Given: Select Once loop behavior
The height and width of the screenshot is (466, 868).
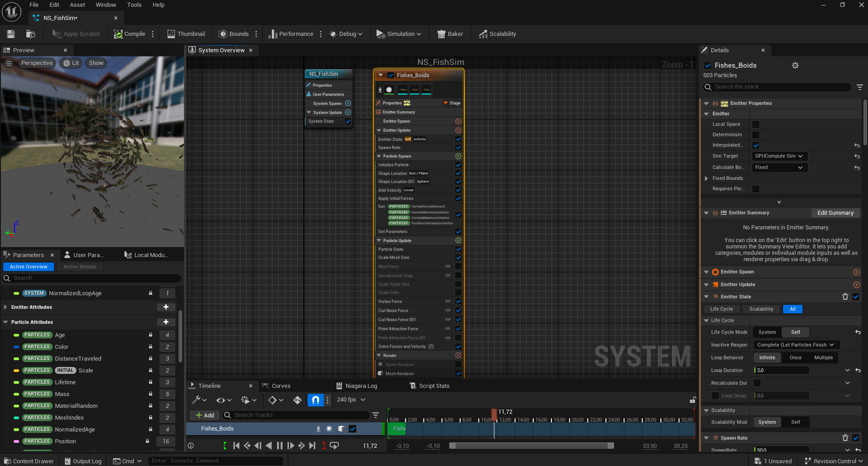Looking at the screenshot, I should (x=795, y=357).
